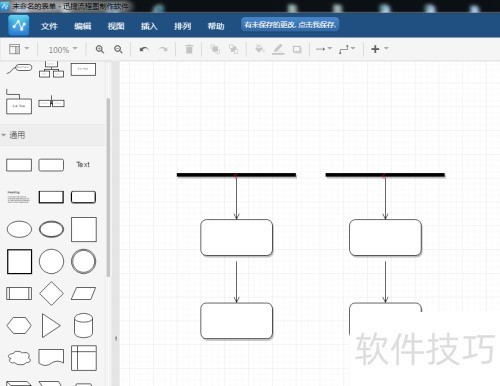Select the double-ring circle shape

pos(83,261)
